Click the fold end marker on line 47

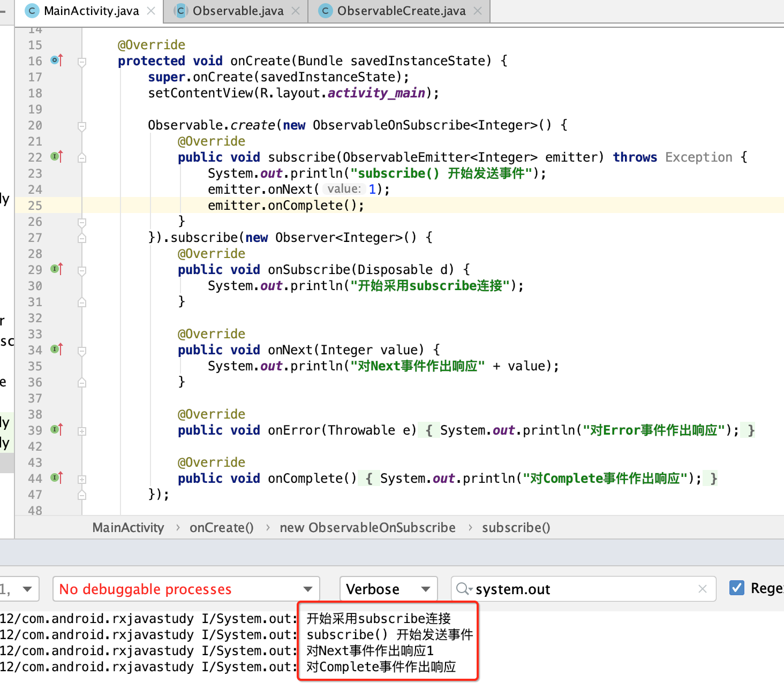[82, 495]
